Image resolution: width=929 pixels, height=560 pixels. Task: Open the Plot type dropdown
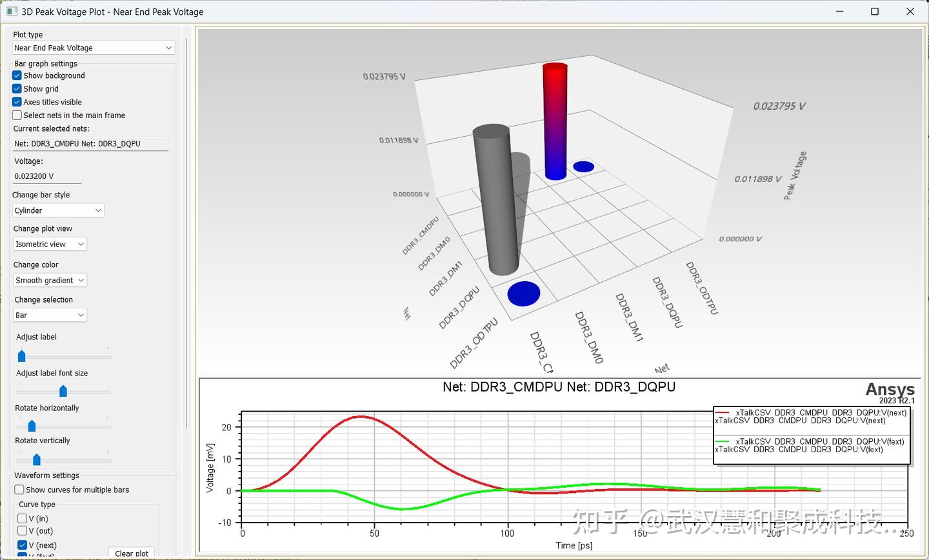94,48
